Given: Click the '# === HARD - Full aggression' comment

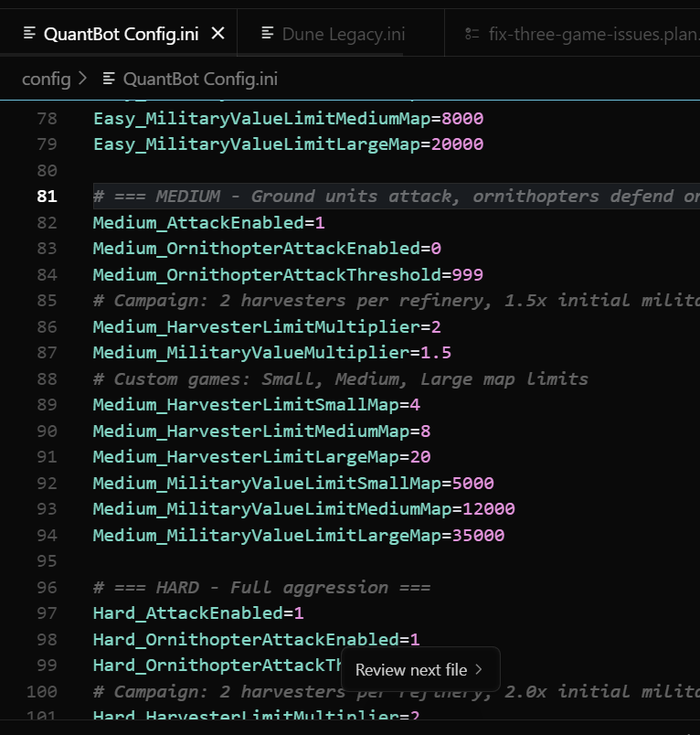Looking at the screenshot, I should (x=261, y=587).
